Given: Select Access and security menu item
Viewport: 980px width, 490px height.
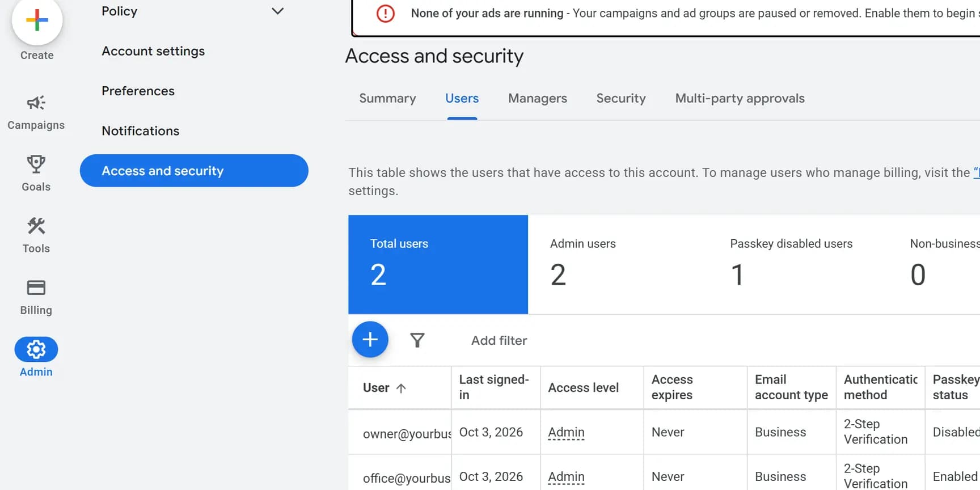Looking at the screenshot, I should [x=194, y=171].
